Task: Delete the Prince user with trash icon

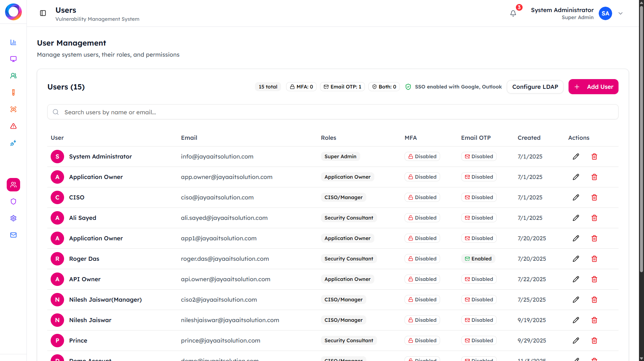Action: point(594,341)
